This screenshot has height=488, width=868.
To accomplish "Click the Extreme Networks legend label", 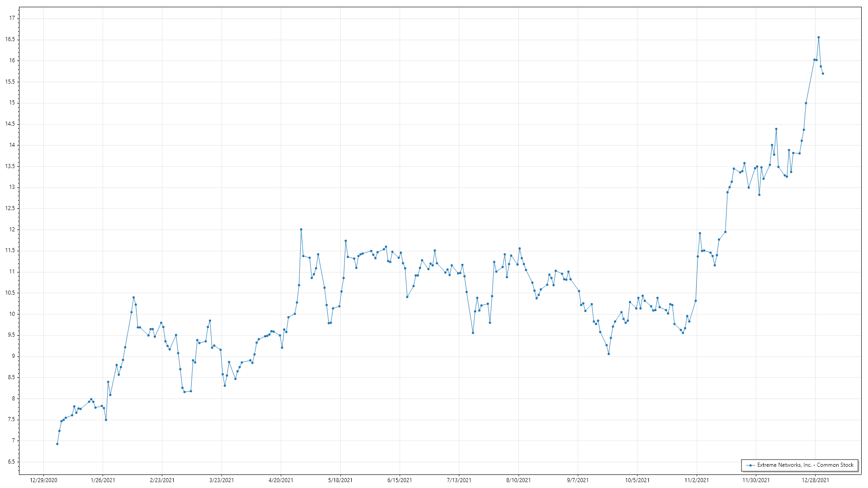I will click(805, 465).
